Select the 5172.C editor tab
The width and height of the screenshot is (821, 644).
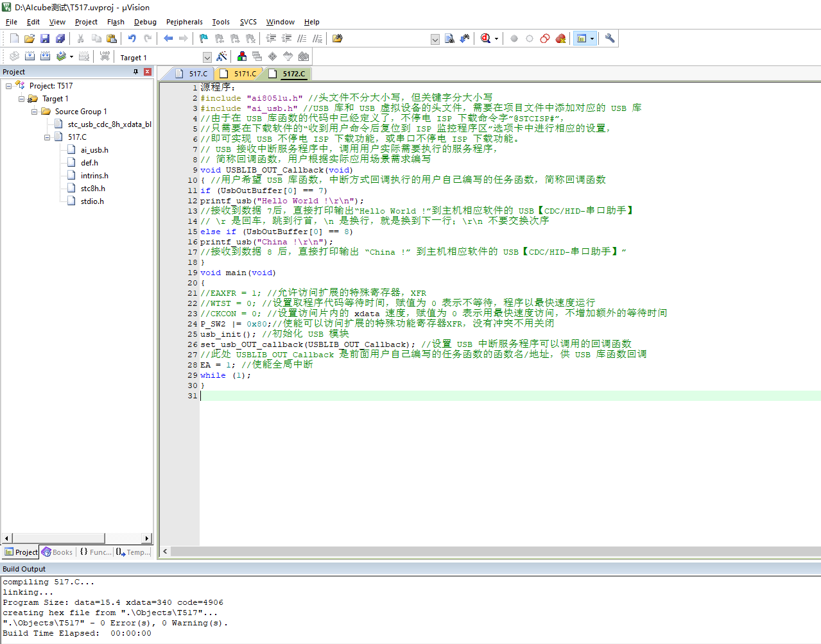tap(288, 74)
